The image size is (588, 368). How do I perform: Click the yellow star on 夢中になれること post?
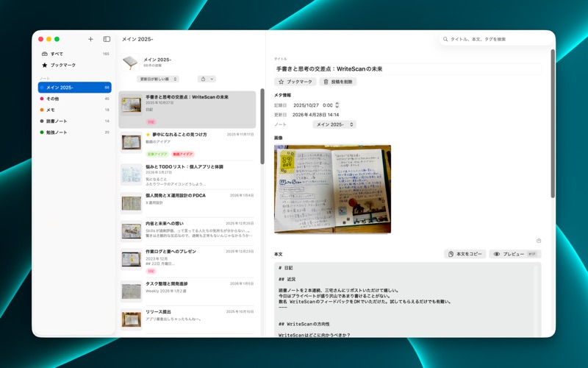(x=148, y=135)
